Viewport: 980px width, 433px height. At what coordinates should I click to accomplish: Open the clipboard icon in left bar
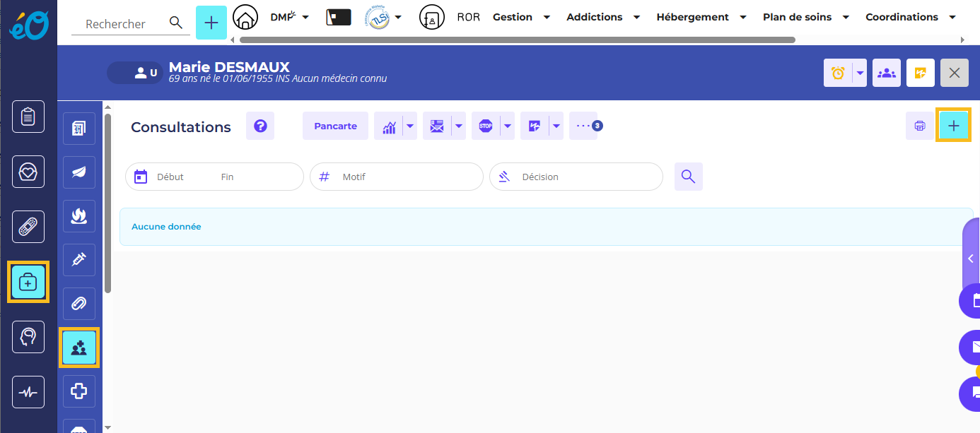pyautogui.click(x=28, y=117)
